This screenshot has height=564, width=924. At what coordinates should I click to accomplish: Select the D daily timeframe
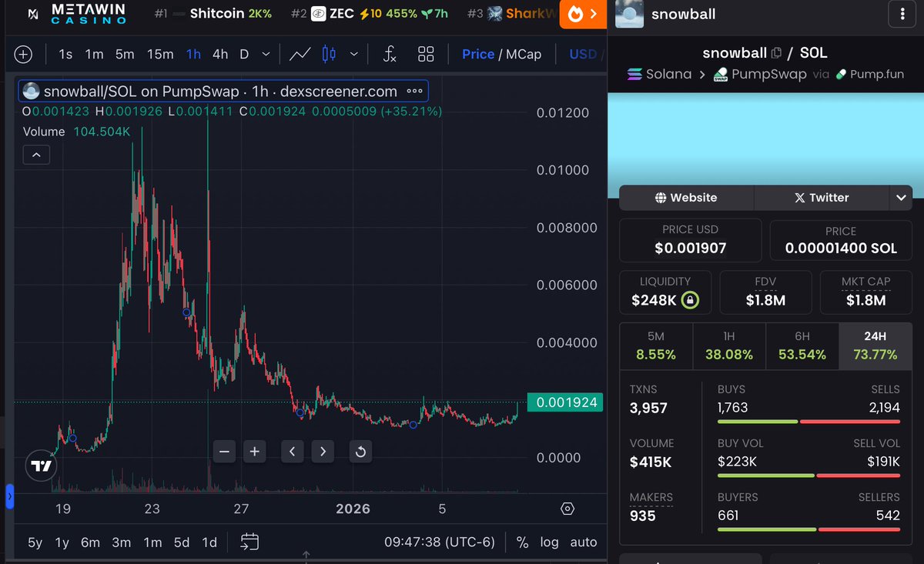244,55
